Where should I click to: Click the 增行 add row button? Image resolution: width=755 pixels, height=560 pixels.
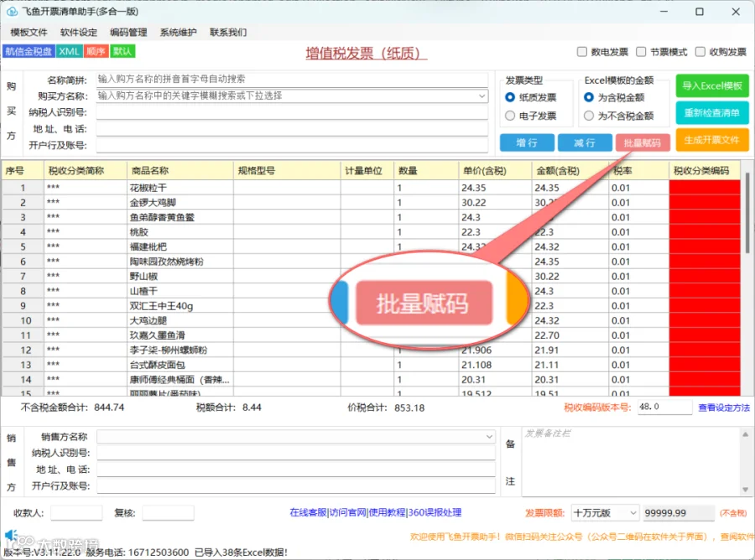pos(526,143)
